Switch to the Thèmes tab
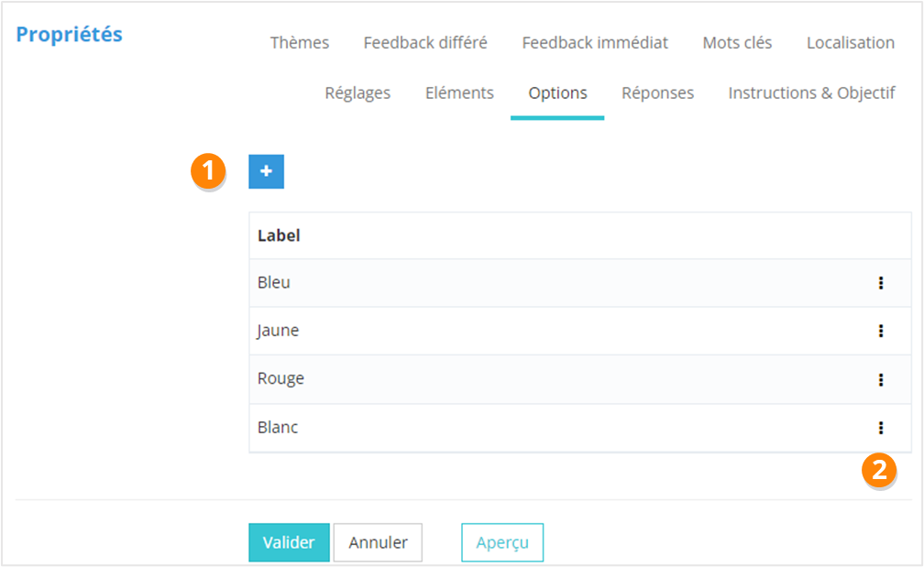 click(x=300, y=42)
